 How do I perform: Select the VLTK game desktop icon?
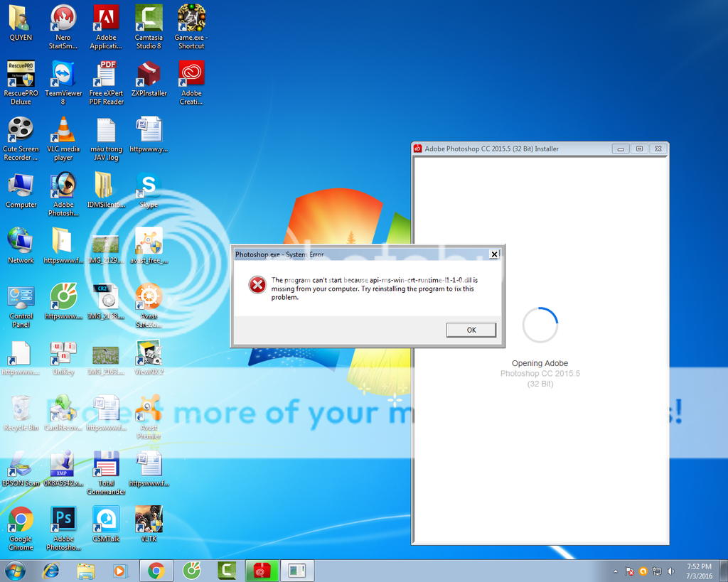click(149, 524)
